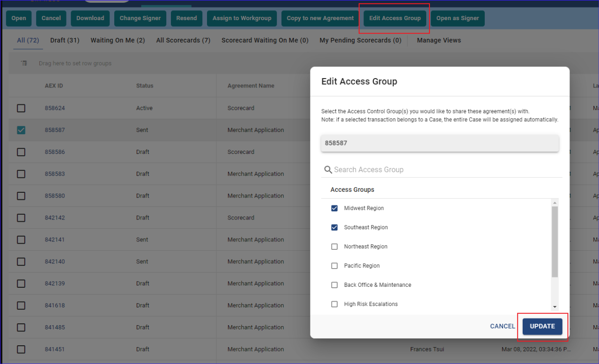Open agreement 858624 link
The width and height of the screenshot is (599, 364).
pos(55,108)
